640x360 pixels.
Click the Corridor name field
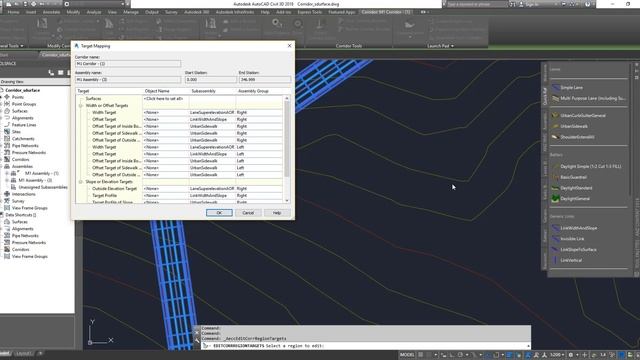[128, 64]
